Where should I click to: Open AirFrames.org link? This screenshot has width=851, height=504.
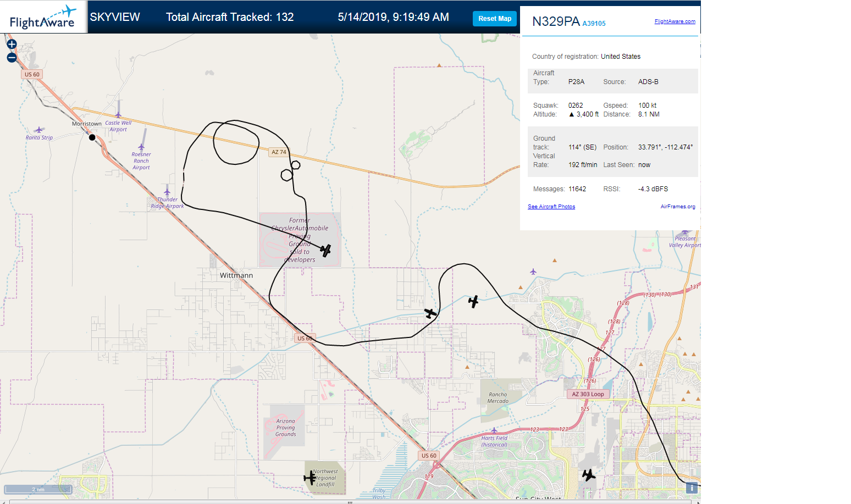click(x=678, y=207)
